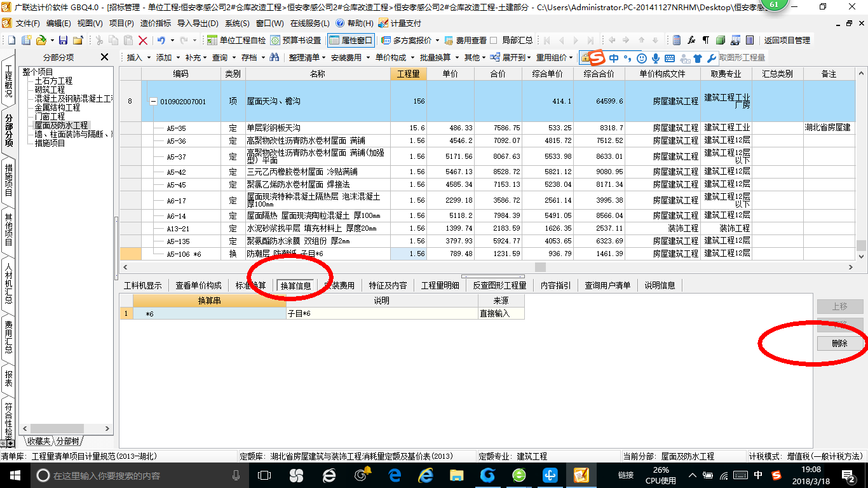
Task: Open the Sogou wrench settings icon
Action: [712, 58]
